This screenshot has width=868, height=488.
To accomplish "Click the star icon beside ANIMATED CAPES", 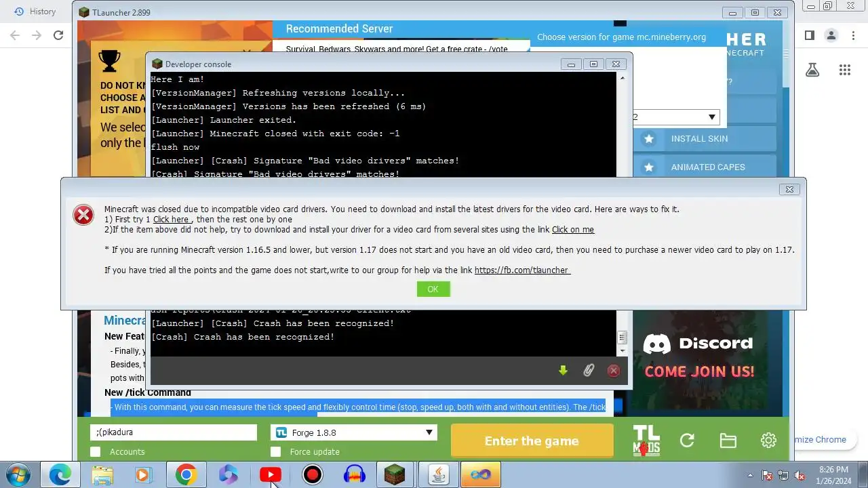I will 649,167.
